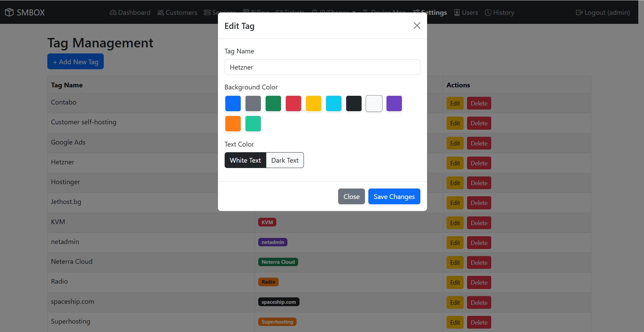Delete the spaceship.com tag
Viewport: 644px width, 332px height.
point(479,303)
